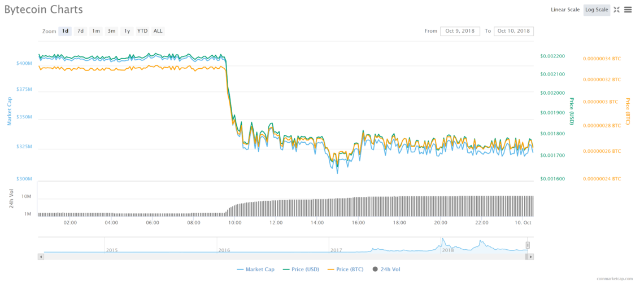644x282 pixels.
Task: Select 1m zoom range
Action: [95, 31]
